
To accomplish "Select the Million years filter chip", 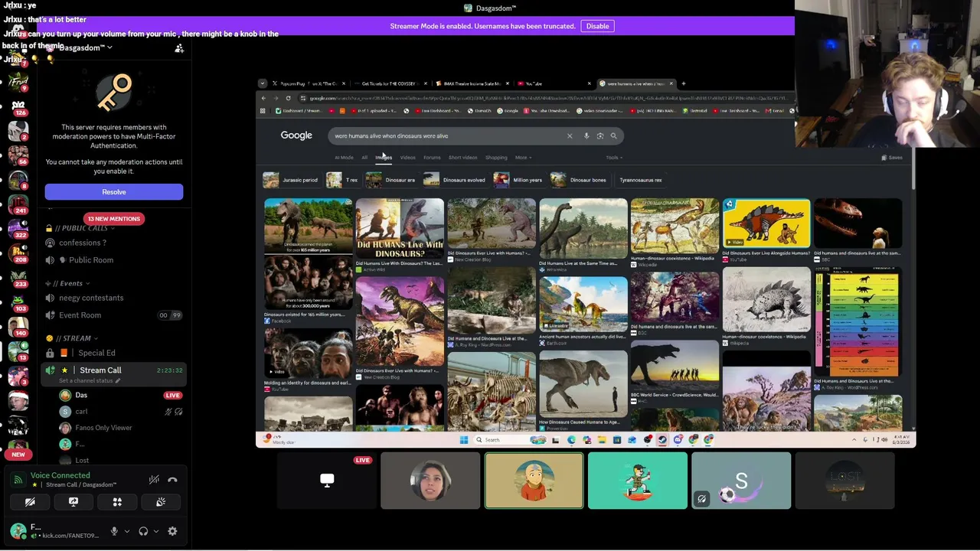I will 518,180.
